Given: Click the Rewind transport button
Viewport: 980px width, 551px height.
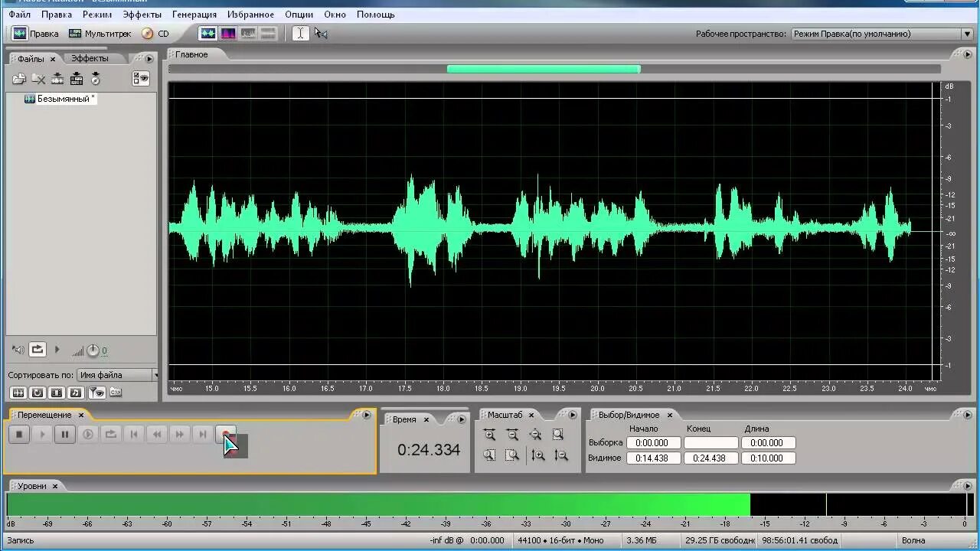Looking at the screenshot, I should (x=157, y=435).
